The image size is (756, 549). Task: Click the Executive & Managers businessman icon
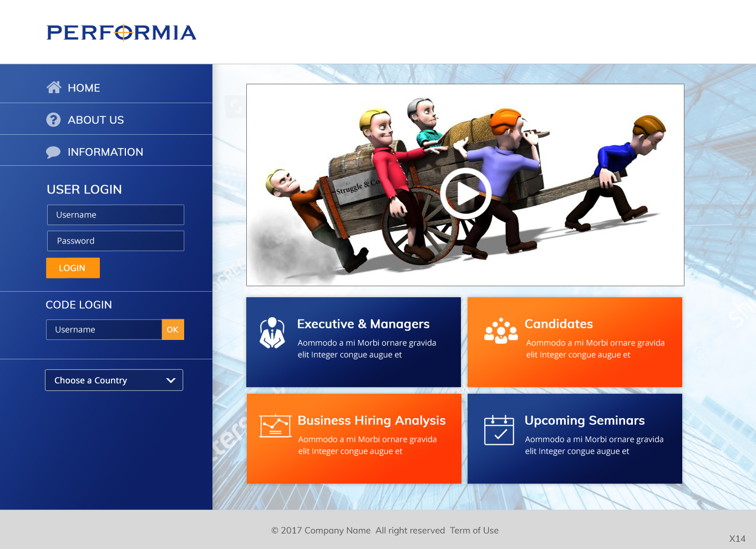pyautogui.click(x=272, y=333)
